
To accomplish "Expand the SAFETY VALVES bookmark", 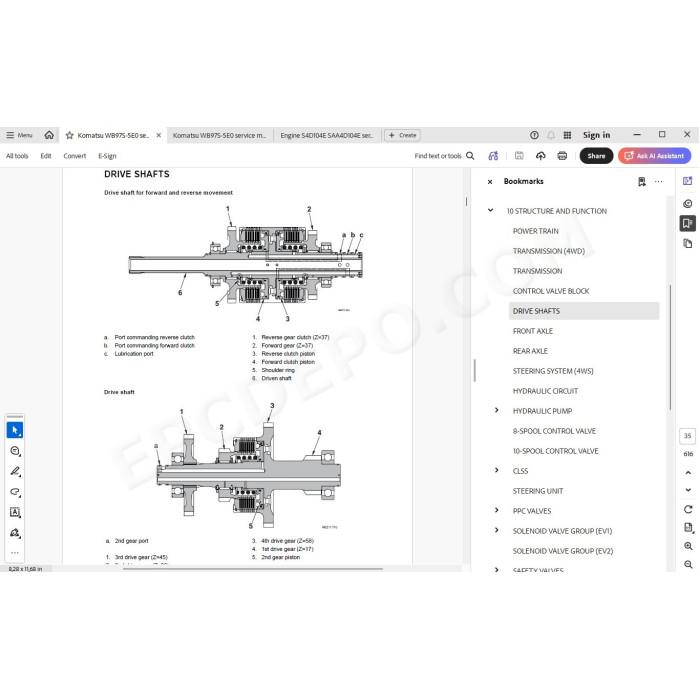I will tap(496, 570).
